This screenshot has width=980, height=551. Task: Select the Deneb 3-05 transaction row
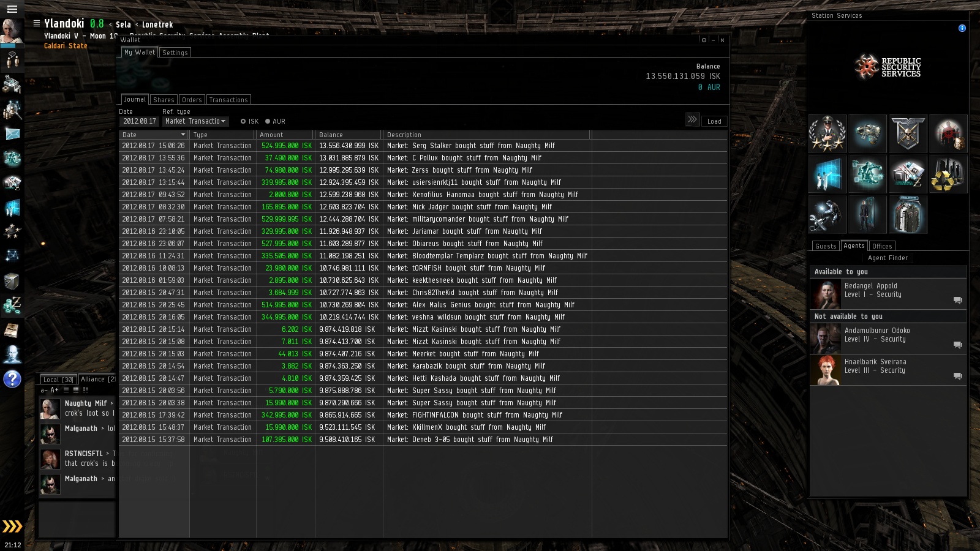point(423,440)
